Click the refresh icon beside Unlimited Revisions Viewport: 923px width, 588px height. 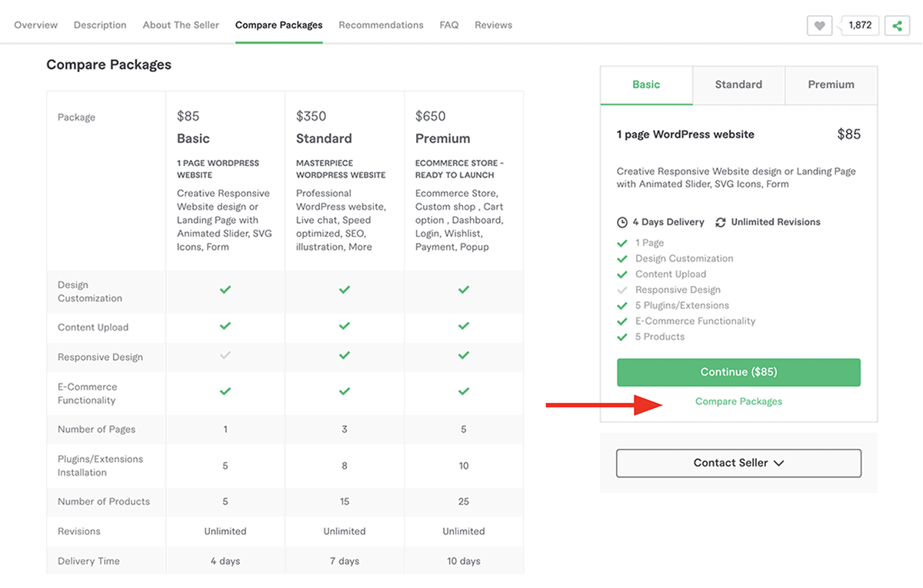[721, 222]
